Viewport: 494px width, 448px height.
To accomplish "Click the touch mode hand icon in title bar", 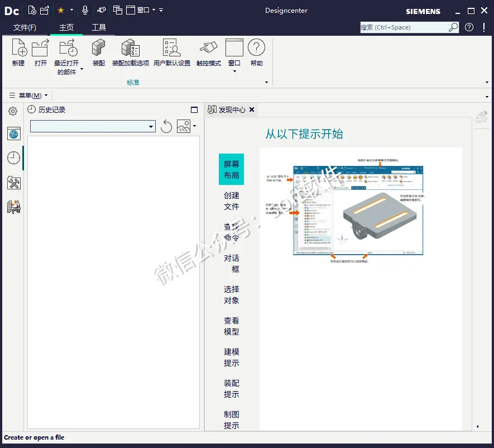I will pos(102,11).
